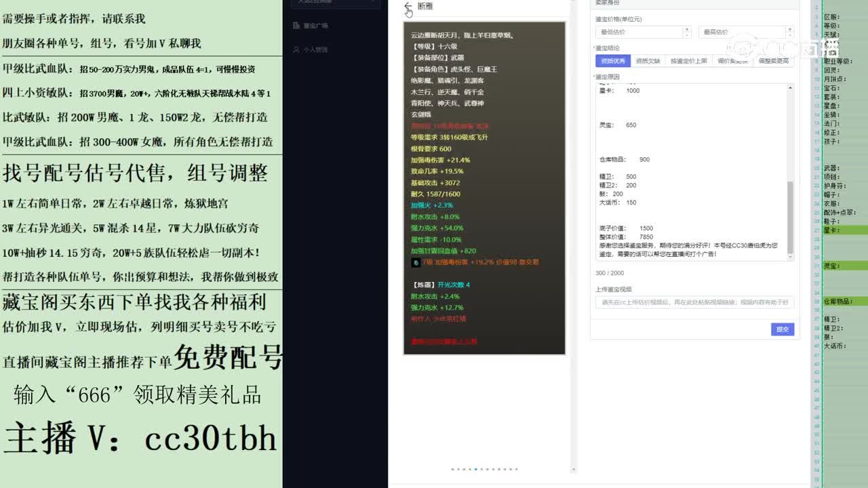Screen dimensions: 868x488
Task: Select the green 仓库物品 row in right list
Action: (845, 301)
